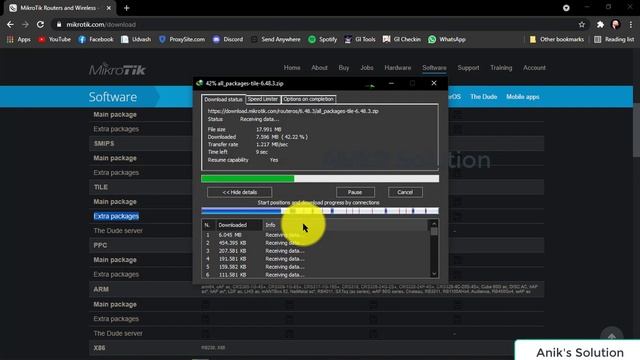Click Extra packages under ARM
The image size is (640, 360).
(116, 319)
